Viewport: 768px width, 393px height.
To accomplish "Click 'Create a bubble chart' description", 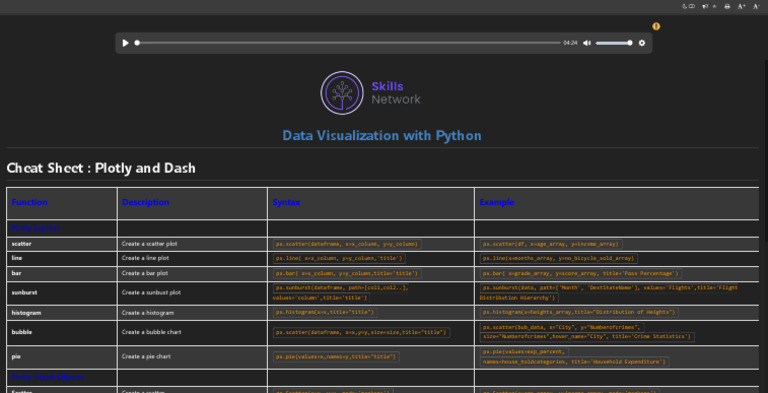I will pos(151,332).
